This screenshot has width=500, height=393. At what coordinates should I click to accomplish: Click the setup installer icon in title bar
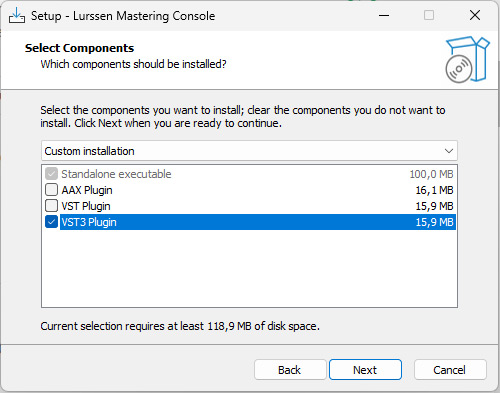pos(17,15)
